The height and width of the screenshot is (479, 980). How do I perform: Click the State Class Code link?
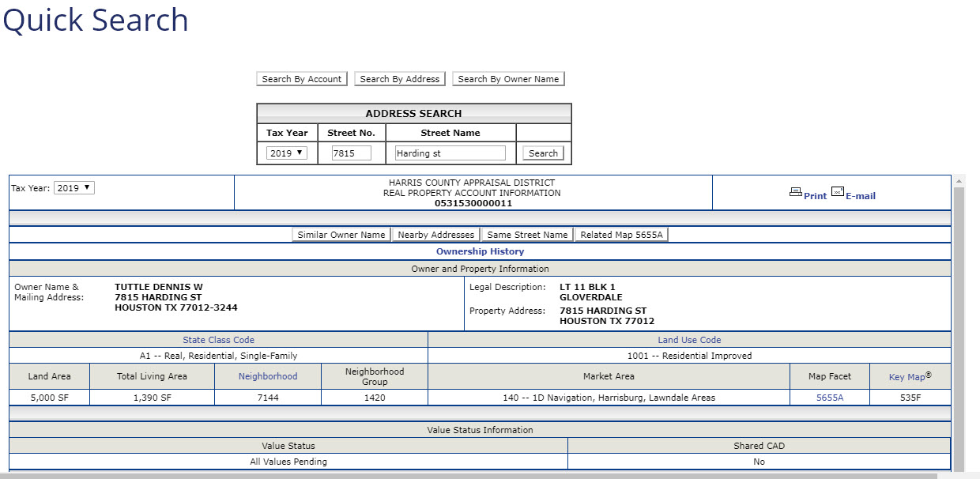point(218,340)
